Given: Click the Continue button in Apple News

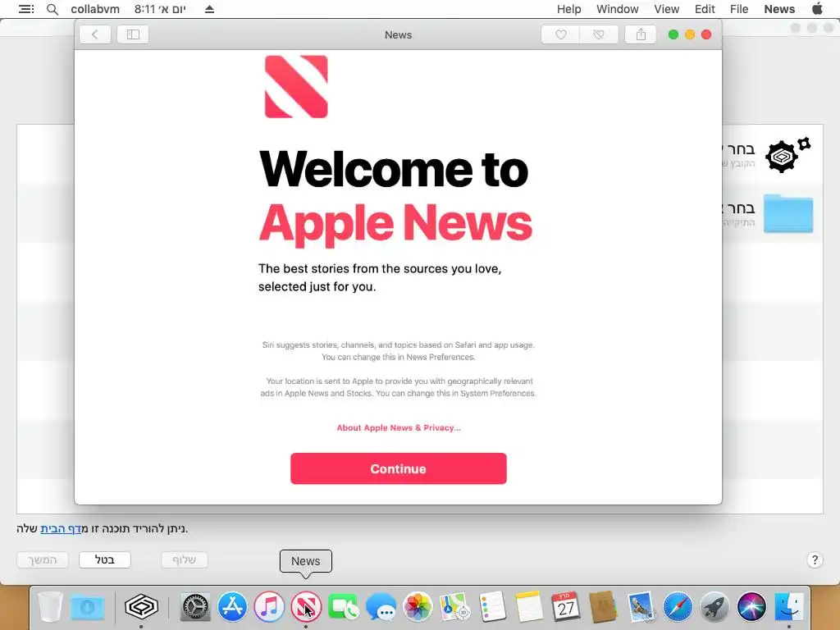Looking at the screenshot, I should coord(398,468).
